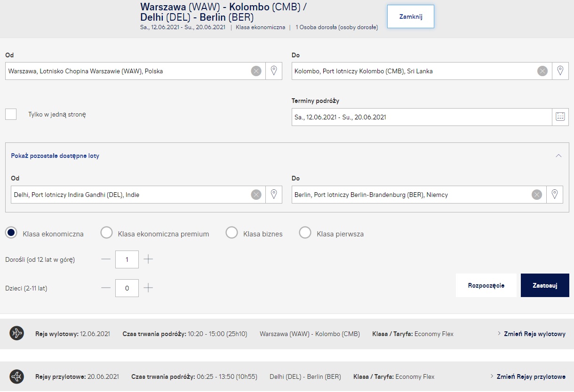Image resolution: width=574 pixels, height=392 pixels.
Task: Select Klasa pierwsza radio option
Action: [x=305, y=233]
